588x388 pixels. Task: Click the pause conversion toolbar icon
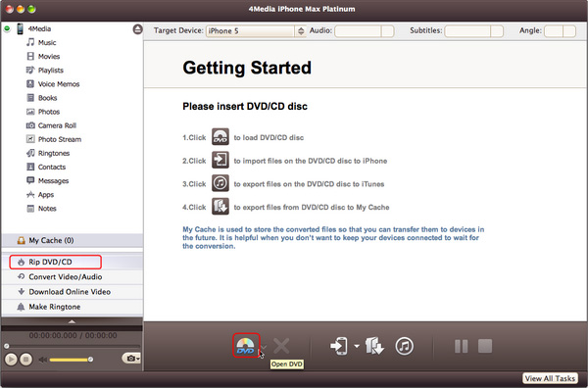click(461, 346)
